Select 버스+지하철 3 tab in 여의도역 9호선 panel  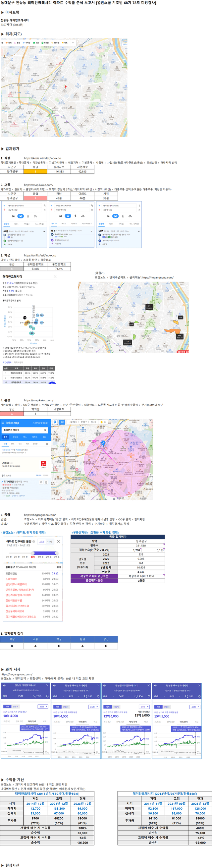click(87, 224)
